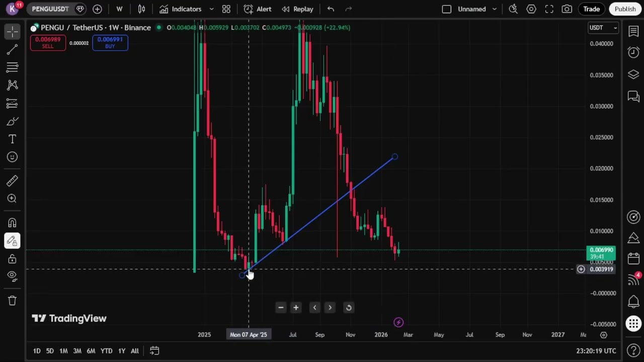Open the apps grid in the right sidebar
The width and height of the screenshot is (644, 362).
(x=633, y=323)
